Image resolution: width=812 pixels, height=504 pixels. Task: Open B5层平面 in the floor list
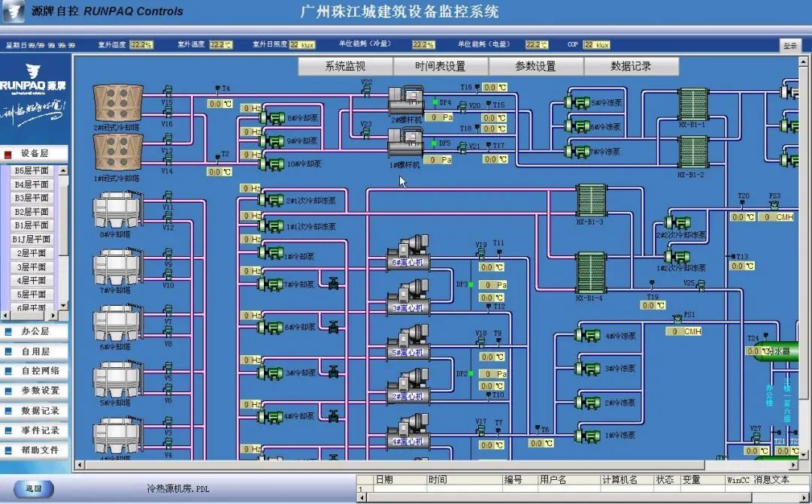32,171
